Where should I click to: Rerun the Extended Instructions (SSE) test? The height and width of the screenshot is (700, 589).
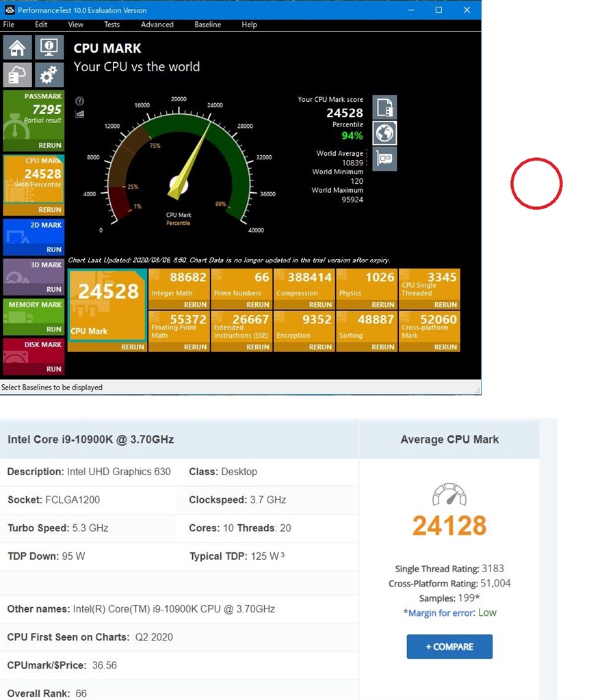click(x=258, y=347)
